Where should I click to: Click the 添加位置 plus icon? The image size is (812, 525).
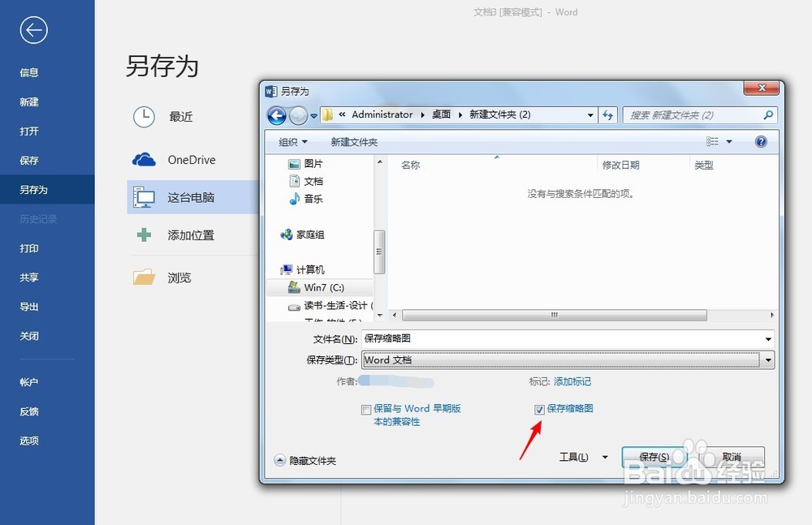click(x=143, y=235)
